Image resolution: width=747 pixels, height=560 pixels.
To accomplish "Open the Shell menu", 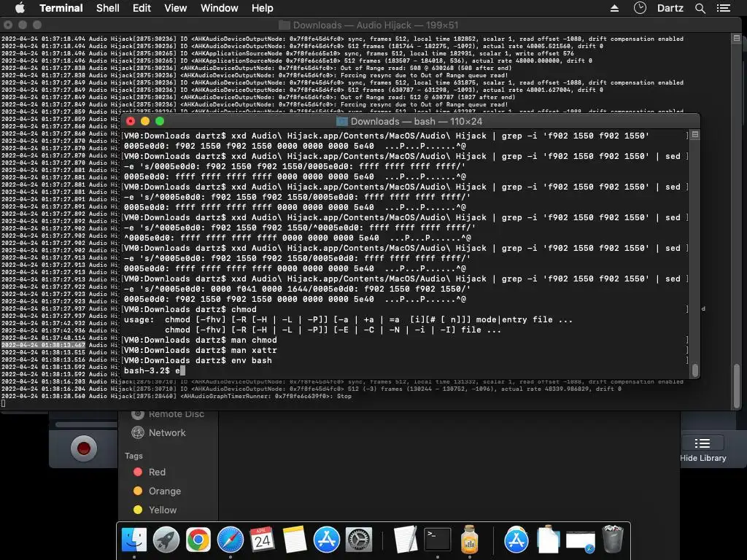I will 108,8.
